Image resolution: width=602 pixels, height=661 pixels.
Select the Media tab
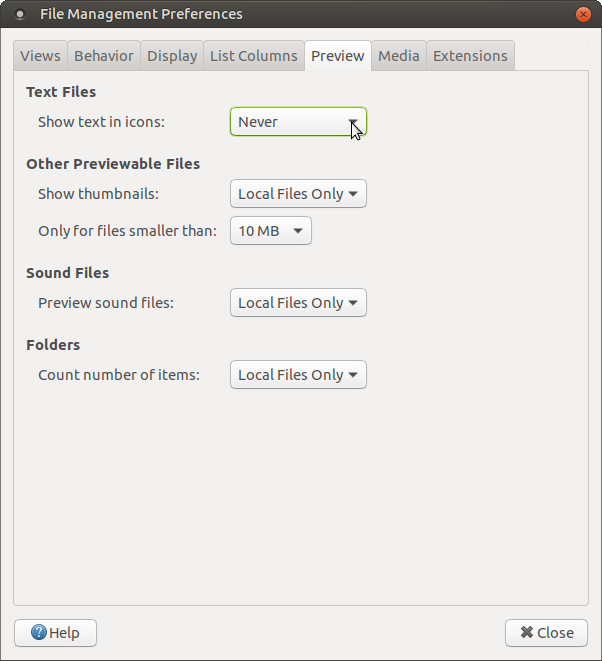coord(399,56)
